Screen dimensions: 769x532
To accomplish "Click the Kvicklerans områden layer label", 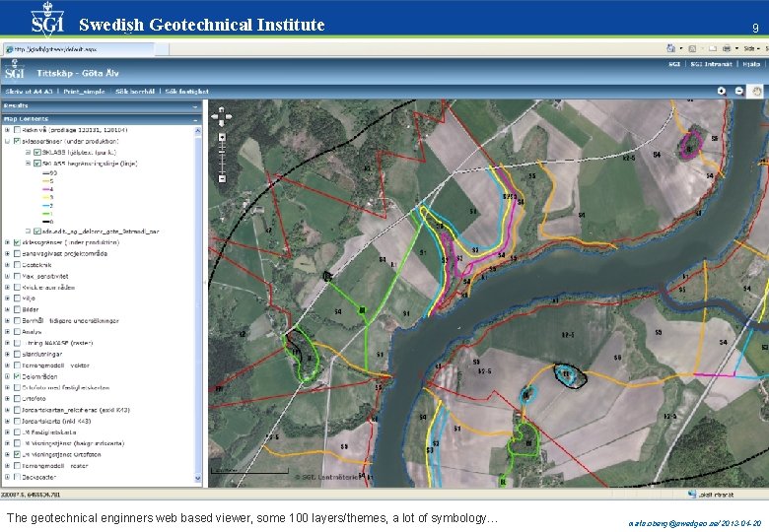I will [48, 288].
